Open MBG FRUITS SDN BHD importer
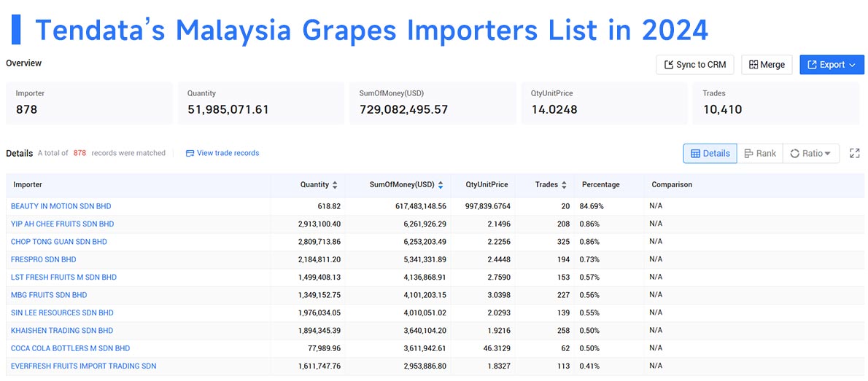Viewport: 868px width, 381px height. pyautogui.click(x=49, y=295)
